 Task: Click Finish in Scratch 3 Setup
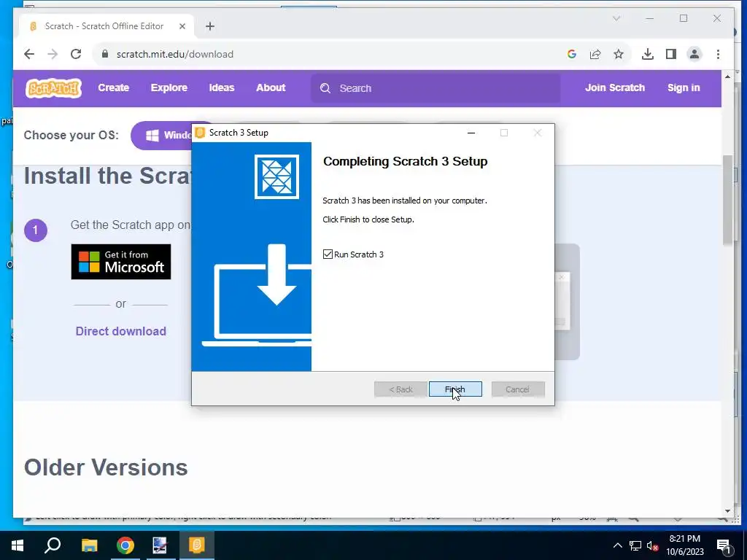click(x=455, y=389)
